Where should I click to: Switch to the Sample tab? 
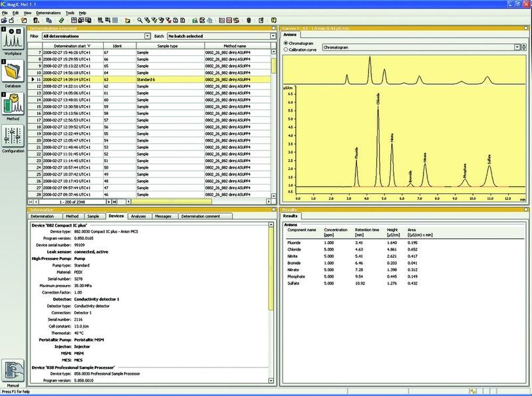pos(93,217)
